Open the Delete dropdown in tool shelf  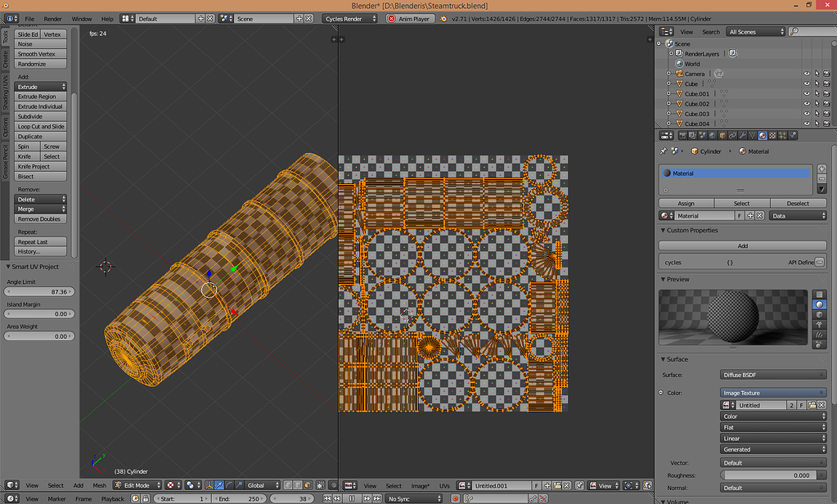(x=41, y=199)
